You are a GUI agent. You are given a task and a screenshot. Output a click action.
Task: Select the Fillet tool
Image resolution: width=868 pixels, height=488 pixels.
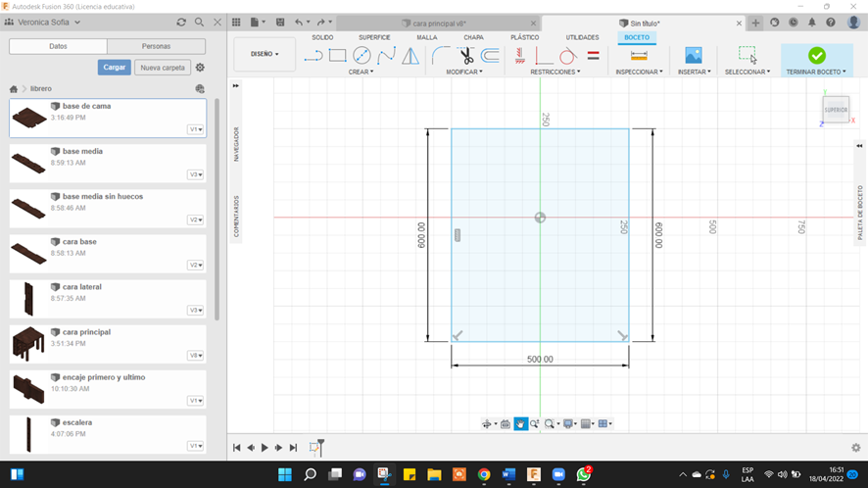[441, 56]
